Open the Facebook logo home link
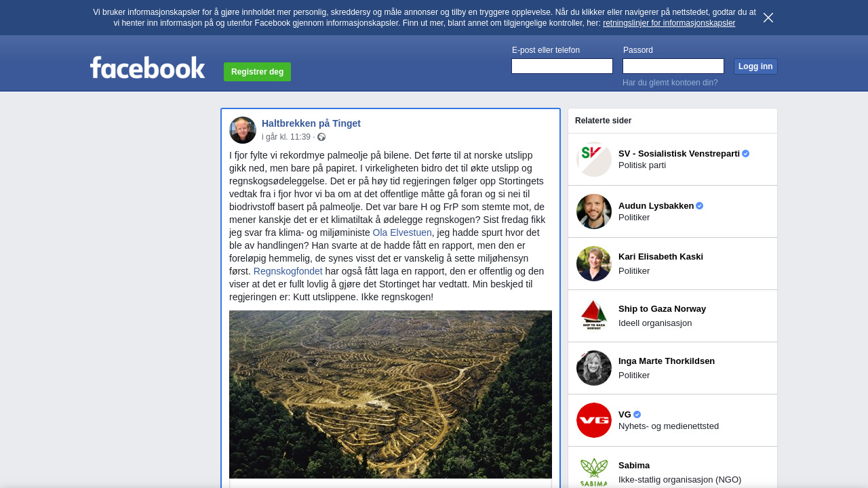The image size is (868, 488). [x=147, y=67]
